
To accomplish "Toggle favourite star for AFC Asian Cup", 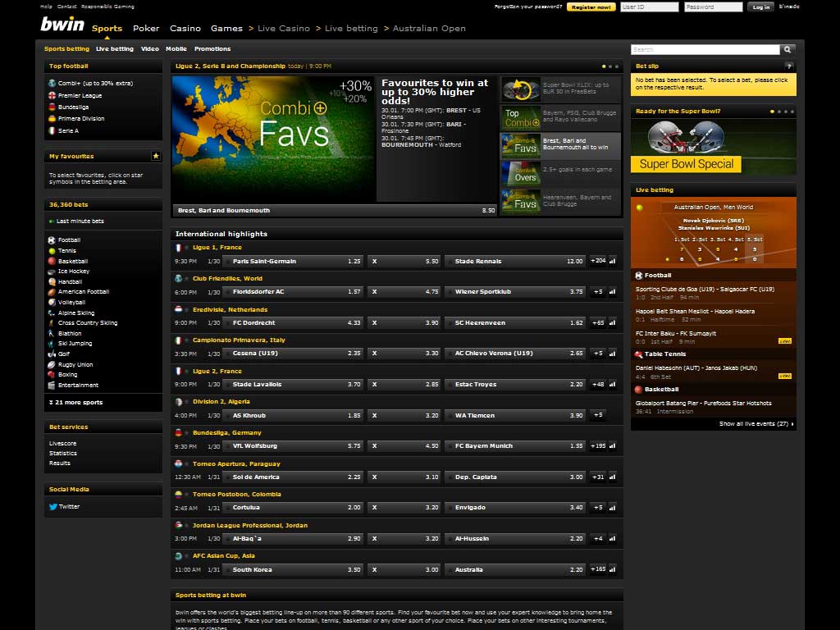I will (187, 556).
